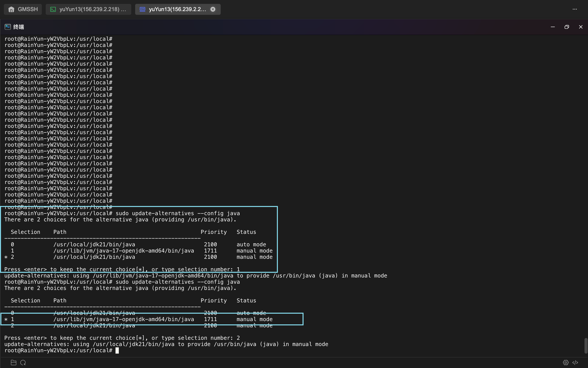Open the GMSSH home tab
588x368 pixels.
click(23, 9)
